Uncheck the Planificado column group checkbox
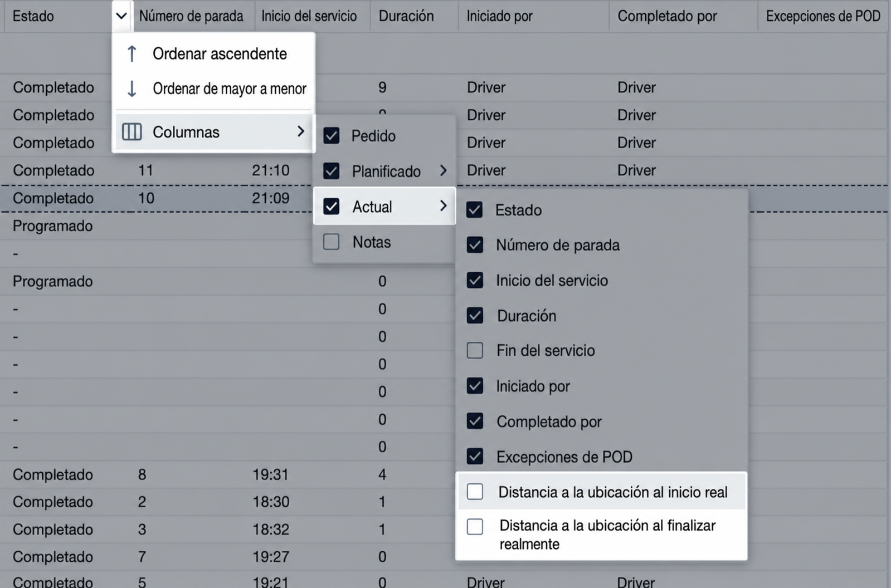The image size is (891, 588). tap(332, 171)
